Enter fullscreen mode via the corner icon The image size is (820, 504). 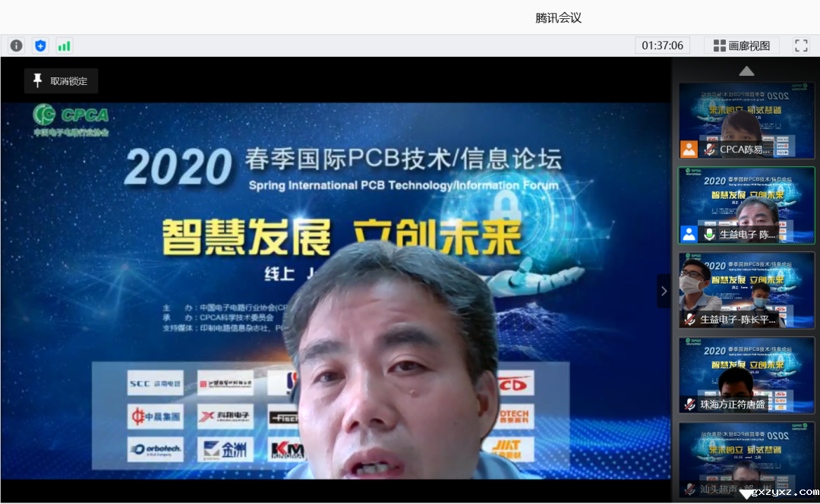(801, 46)
